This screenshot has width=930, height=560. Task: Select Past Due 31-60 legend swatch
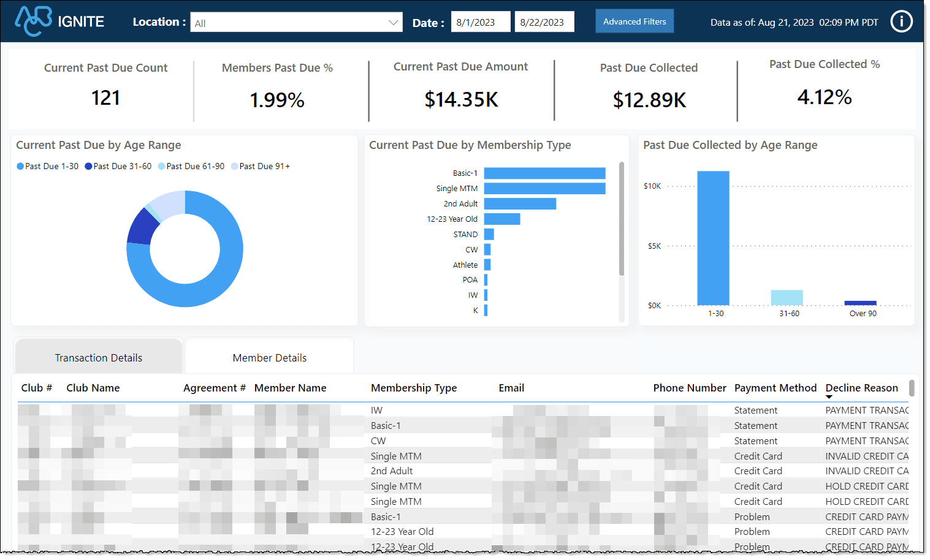88,166
